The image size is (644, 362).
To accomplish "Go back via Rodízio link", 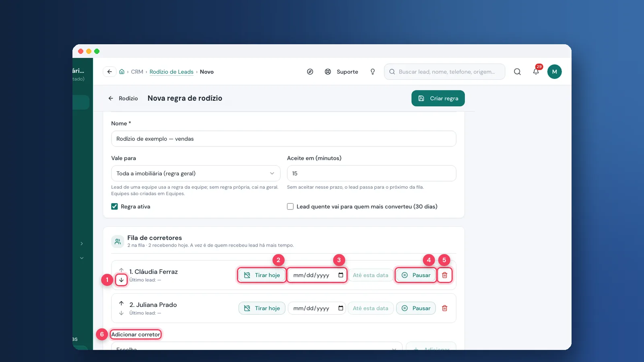I will pos(123,98).
